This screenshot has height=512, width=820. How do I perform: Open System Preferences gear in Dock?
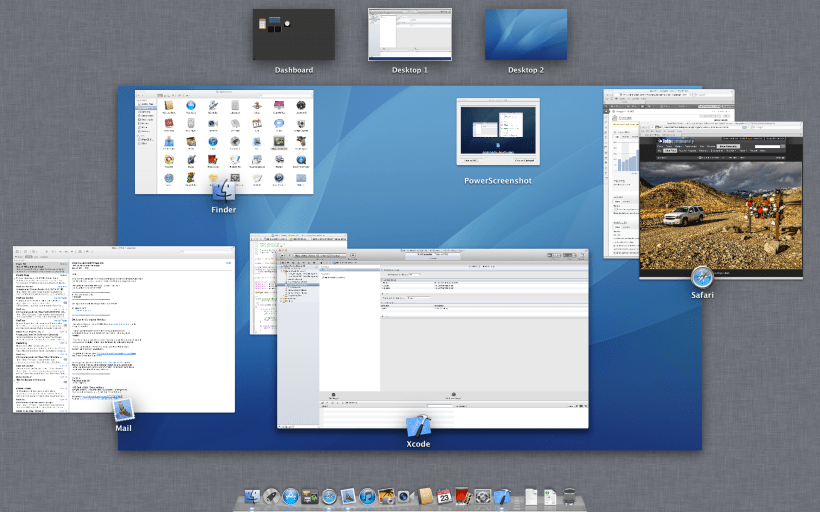point(483,497)
